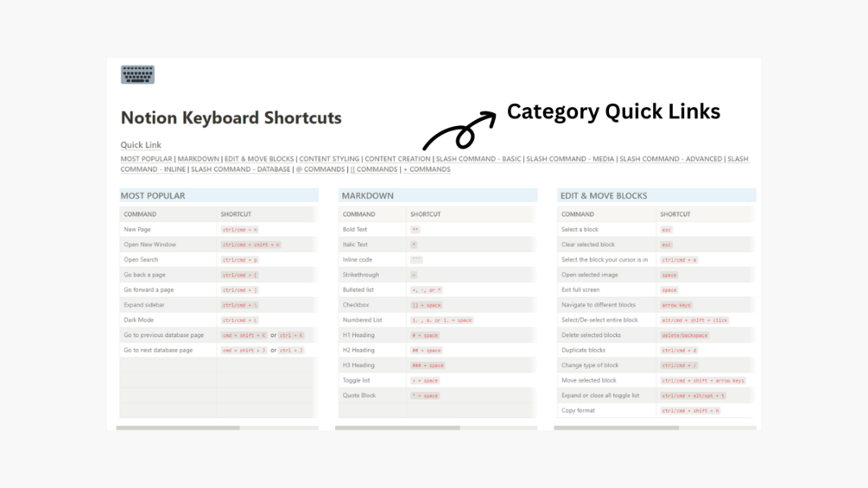Viewport: 868px width, 488px height.
Task: Click the Exit full screen cell
Action: tap(606, 289)
